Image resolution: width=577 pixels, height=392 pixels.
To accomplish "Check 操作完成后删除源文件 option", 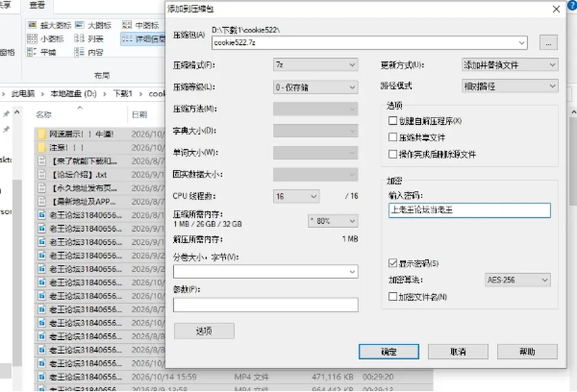I will [392, 154].
